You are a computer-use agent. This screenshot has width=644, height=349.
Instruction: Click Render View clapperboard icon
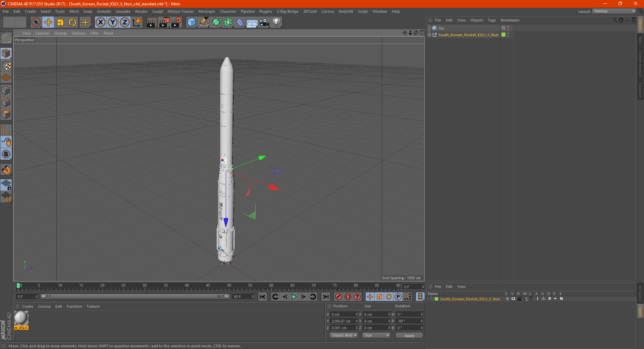pos(152,22)
